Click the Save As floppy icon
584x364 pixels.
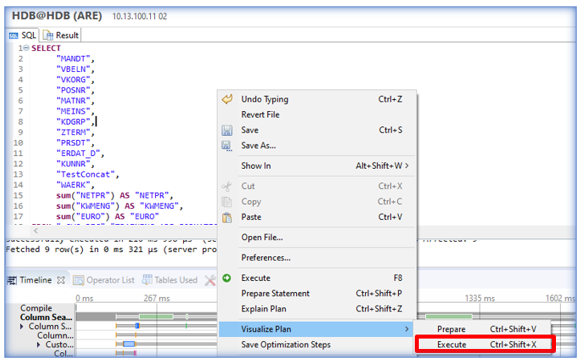coord(227,146)
